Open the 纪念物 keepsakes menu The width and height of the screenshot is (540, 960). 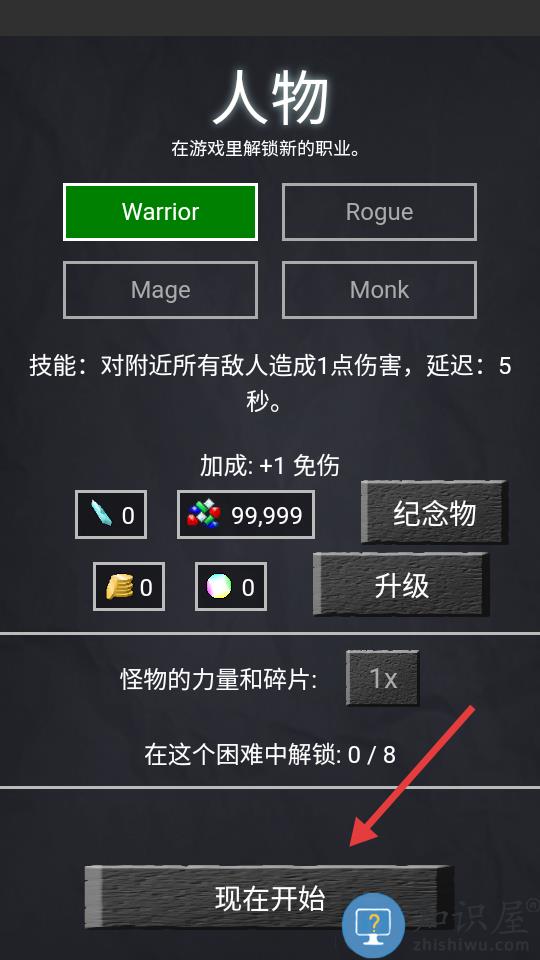[x=434, y=512]
